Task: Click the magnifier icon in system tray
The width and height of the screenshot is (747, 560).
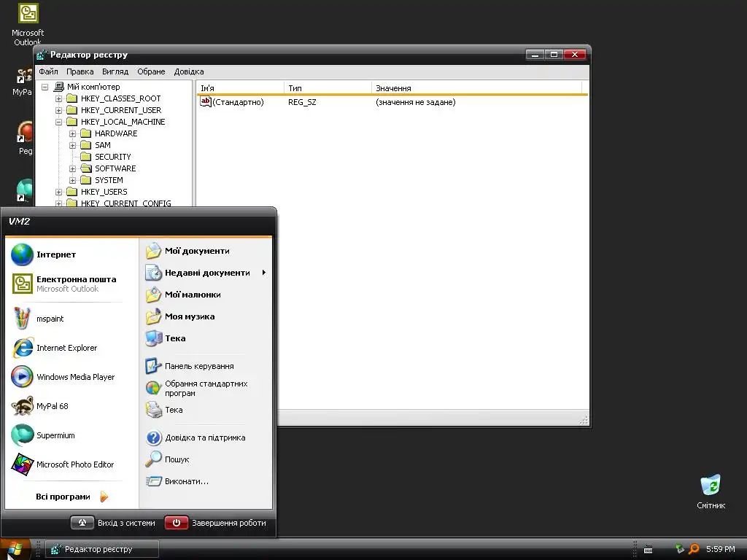Action: tap(694, 549)
